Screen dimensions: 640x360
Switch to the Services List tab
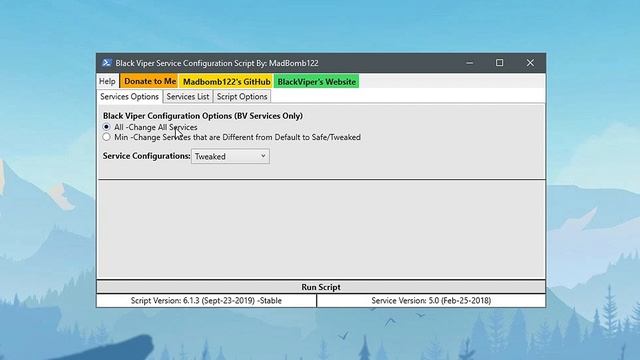point(188,97)
